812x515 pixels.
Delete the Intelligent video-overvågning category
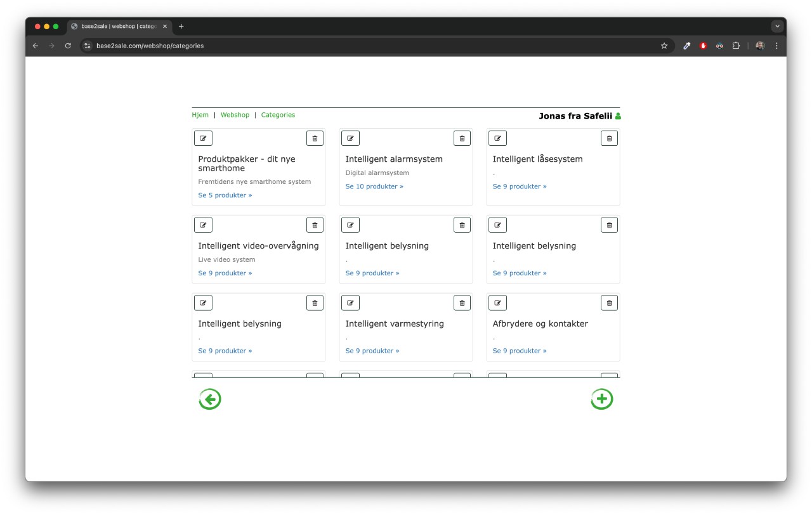tap(315, 225)
